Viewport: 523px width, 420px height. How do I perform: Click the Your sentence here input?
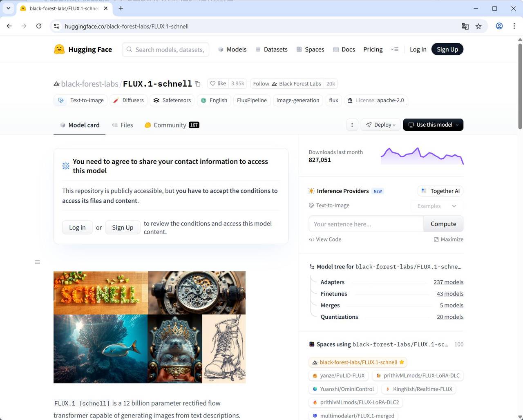click(366, 224)
